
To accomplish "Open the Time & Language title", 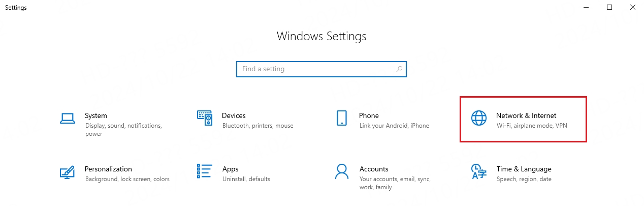I will click(x=524, y=169).
